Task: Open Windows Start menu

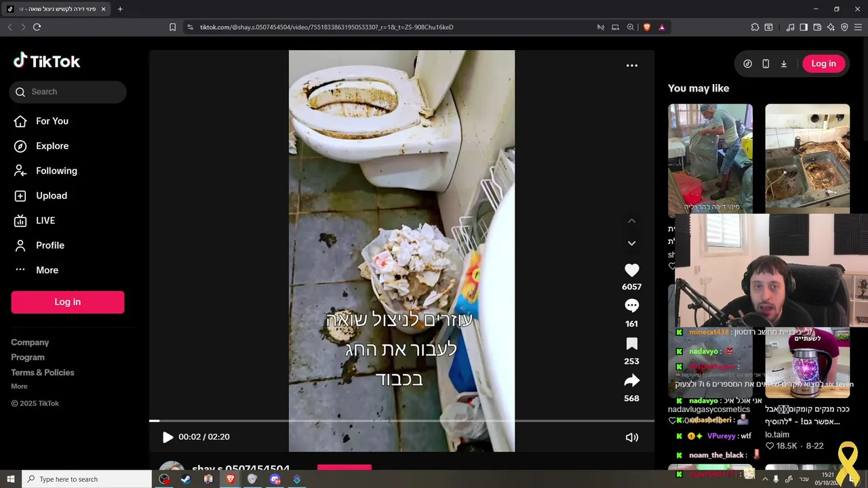Action: pyautogui.click(x=10, y=479)
